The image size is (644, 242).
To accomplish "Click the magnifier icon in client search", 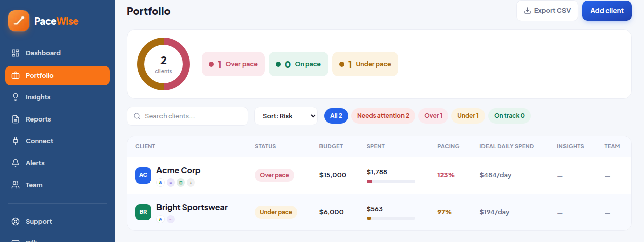I will [137, 116].
